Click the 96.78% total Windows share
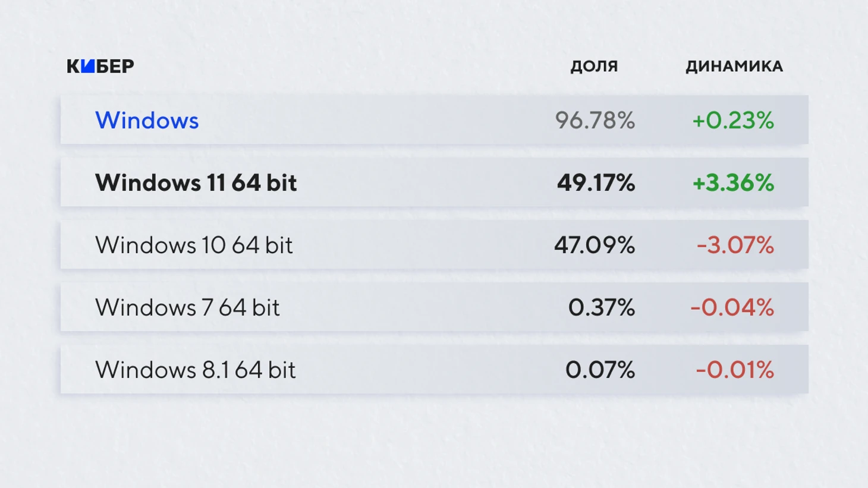The image size is (868, 488). pyautogui.click(x=595, y=121)
